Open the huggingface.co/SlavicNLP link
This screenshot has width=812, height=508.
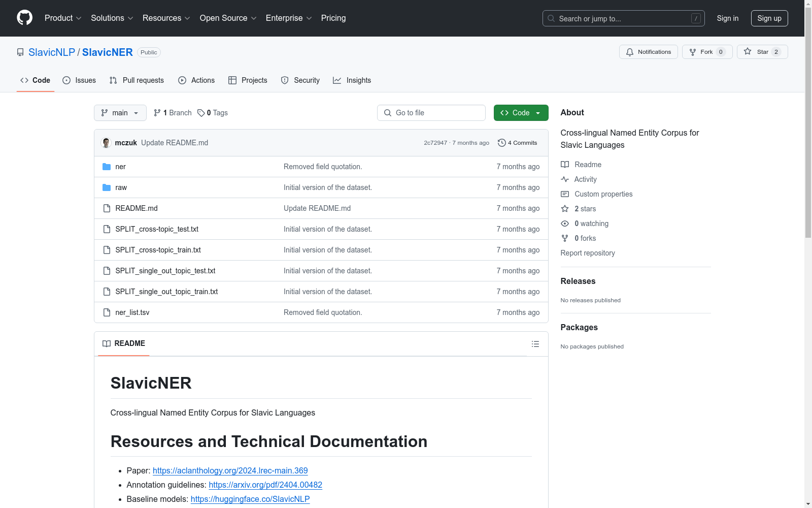point(250,499)
